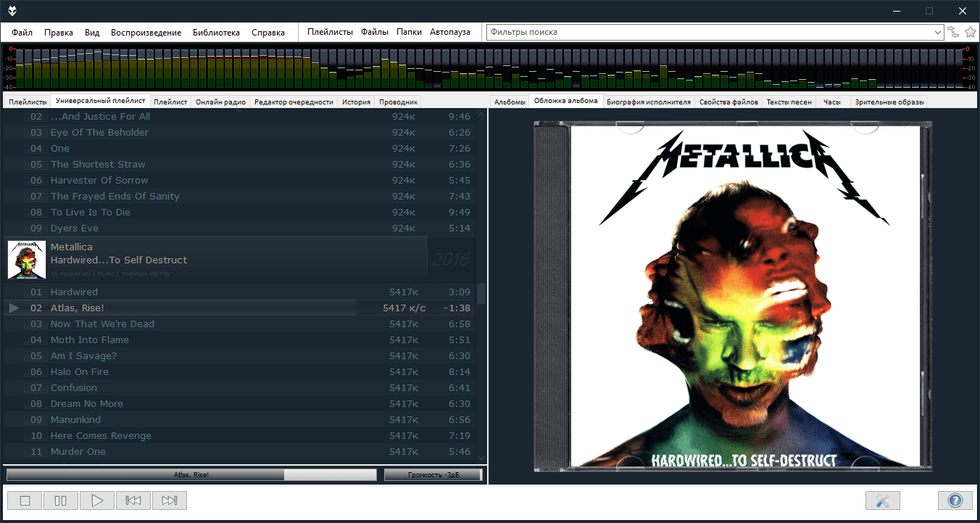Click the fox logo in title bar
The image size is (980, 523).
12,11
